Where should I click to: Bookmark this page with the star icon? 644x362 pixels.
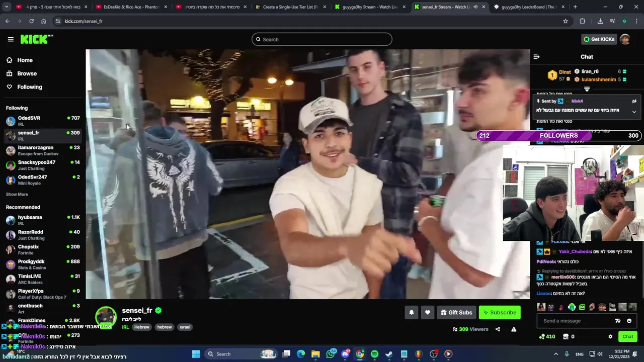[x=566, y=21]
